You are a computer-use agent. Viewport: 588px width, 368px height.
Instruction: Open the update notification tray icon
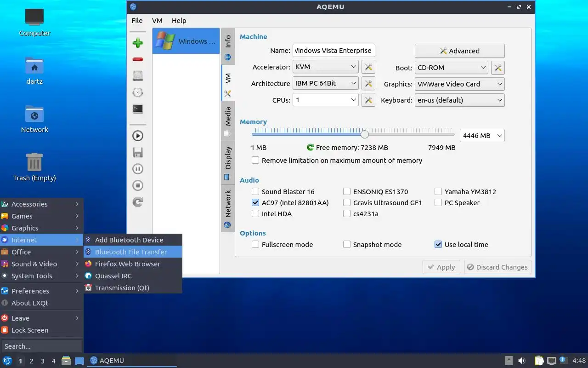(x=564, y=361)
